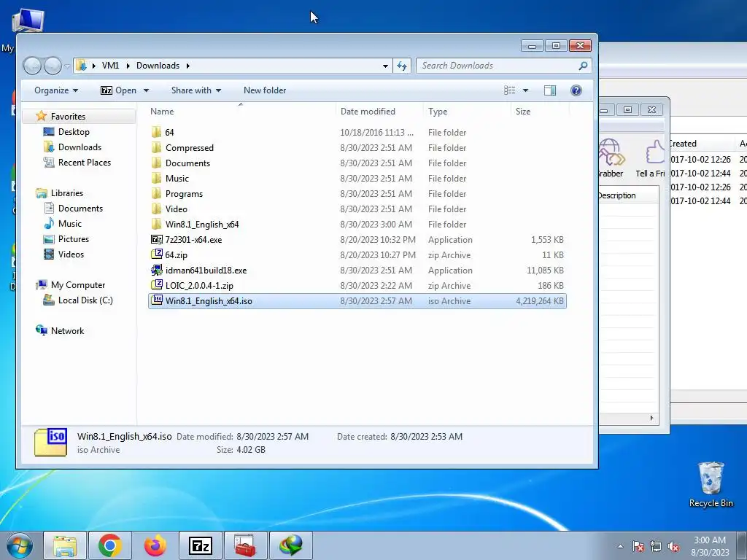Open the Music library
Viewport: 747px width, 560px height.
pyautogui.click(x=69, y=224)
